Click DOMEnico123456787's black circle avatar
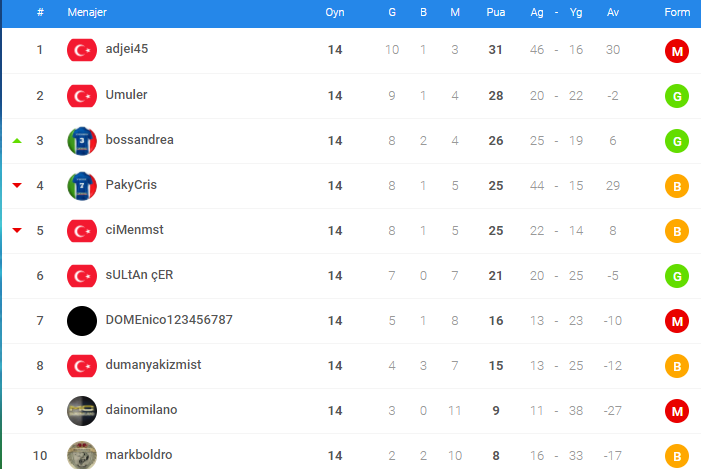The image size is (701, 469). [x=82, y=321]
